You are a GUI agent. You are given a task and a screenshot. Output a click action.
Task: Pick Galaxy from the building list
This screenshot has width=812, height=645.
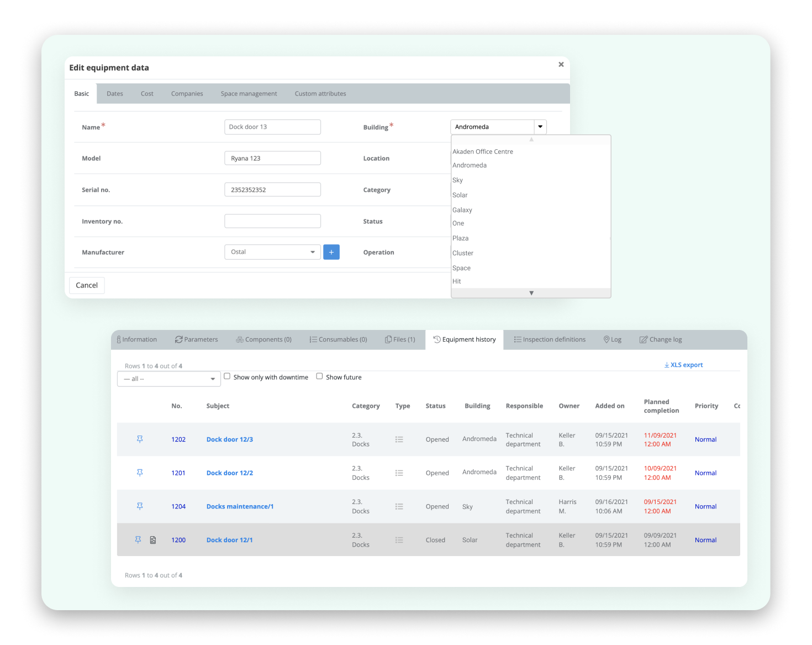(462, 210)
